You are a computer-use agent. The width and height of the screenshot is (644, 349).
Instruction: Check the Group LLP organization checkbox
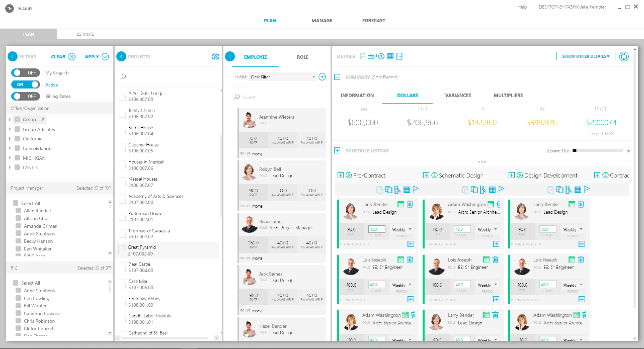[18, 120]
